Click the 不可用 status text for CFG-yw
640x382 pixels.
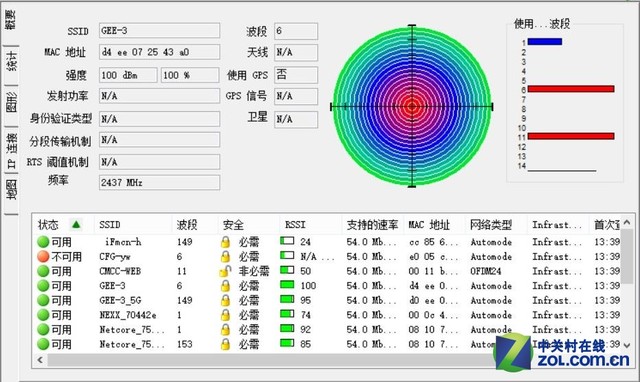point(67,257)
